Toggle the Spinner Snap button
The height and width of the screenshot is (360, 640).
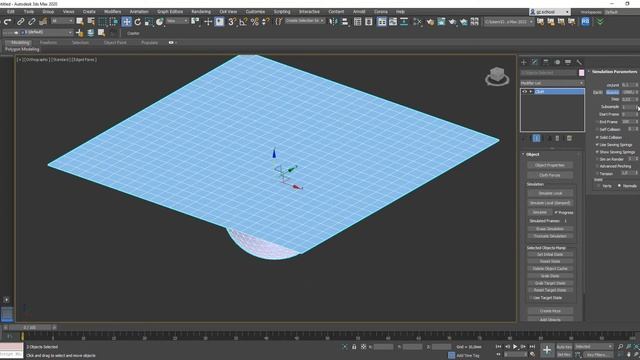click(265, 22)
